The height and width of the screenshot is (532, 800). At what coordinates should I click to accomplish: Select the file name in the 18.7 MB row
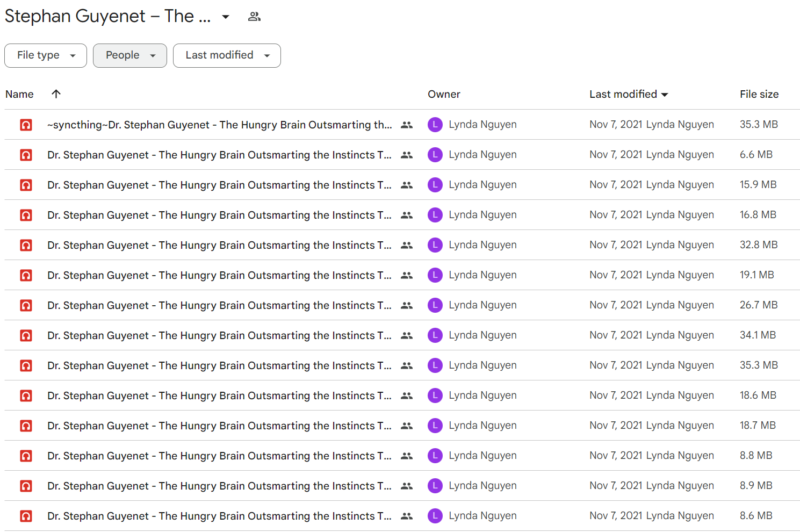click(x=220, y=426)
